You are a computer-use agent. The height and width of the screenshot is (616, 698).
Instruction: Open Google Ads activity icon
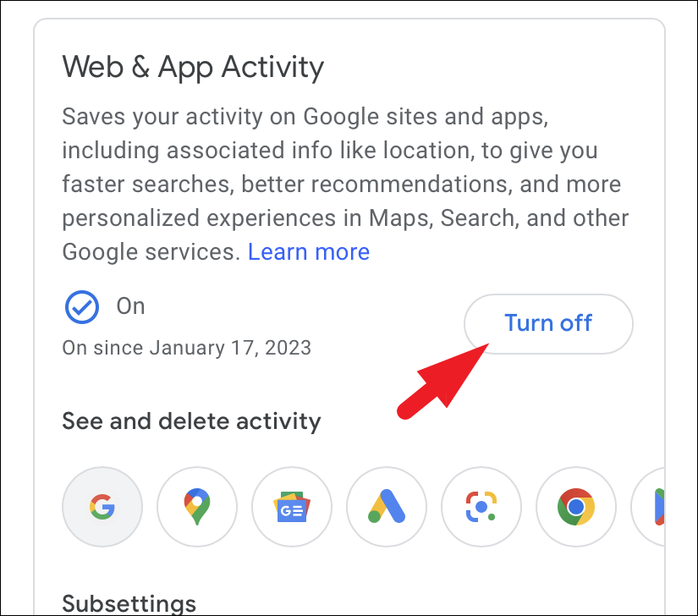387,507
